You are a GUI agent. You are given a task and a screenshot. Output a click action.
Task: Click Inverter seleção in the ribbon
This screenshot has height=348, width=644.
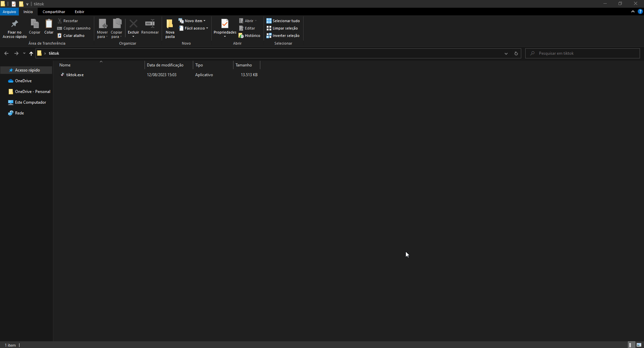click(x=283, y=36)
